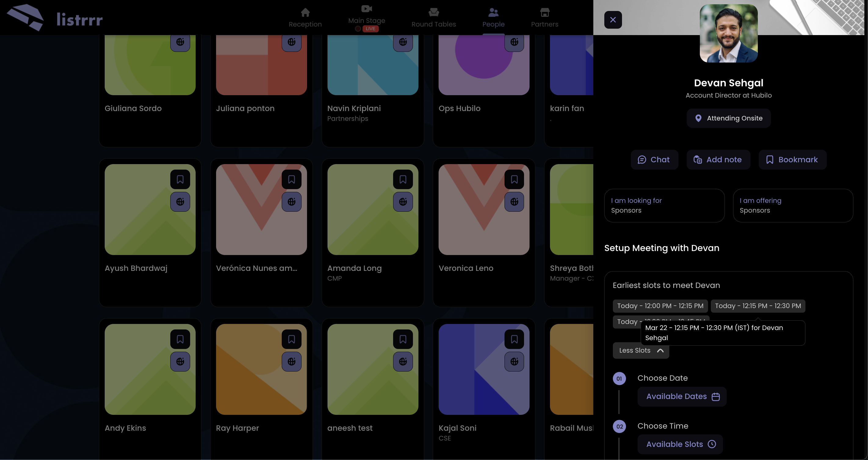Click the Andy Ekins name text

point(125,428)
